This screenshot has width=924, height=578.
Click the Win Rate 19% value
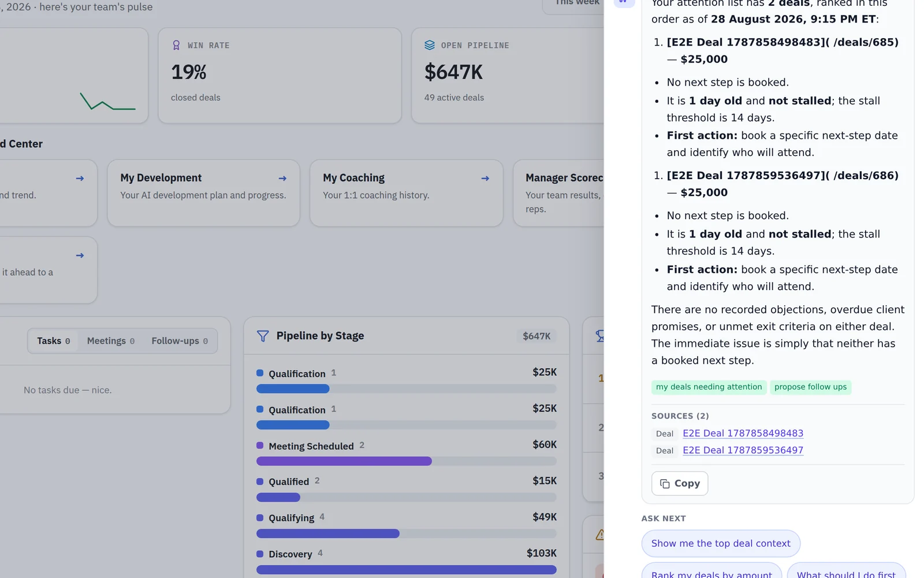tap(189, 72)
